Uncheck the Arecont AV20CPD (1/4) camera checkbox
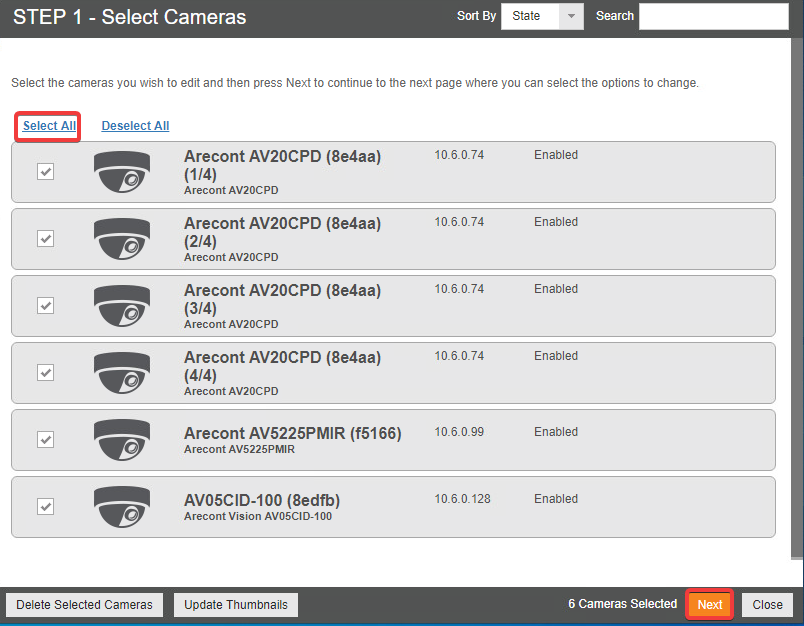The height and width of the screenshot is (626, 804). coord(46,171)
